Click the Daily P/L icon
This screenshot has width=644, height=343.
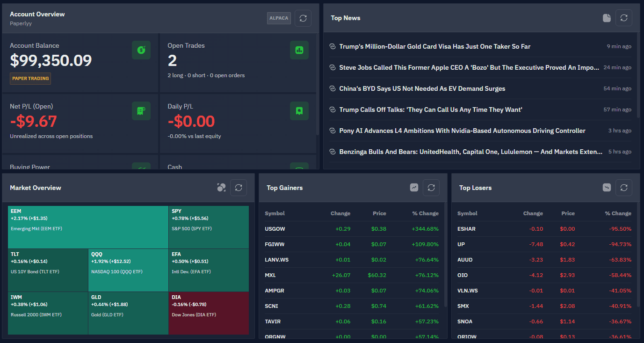299,111
